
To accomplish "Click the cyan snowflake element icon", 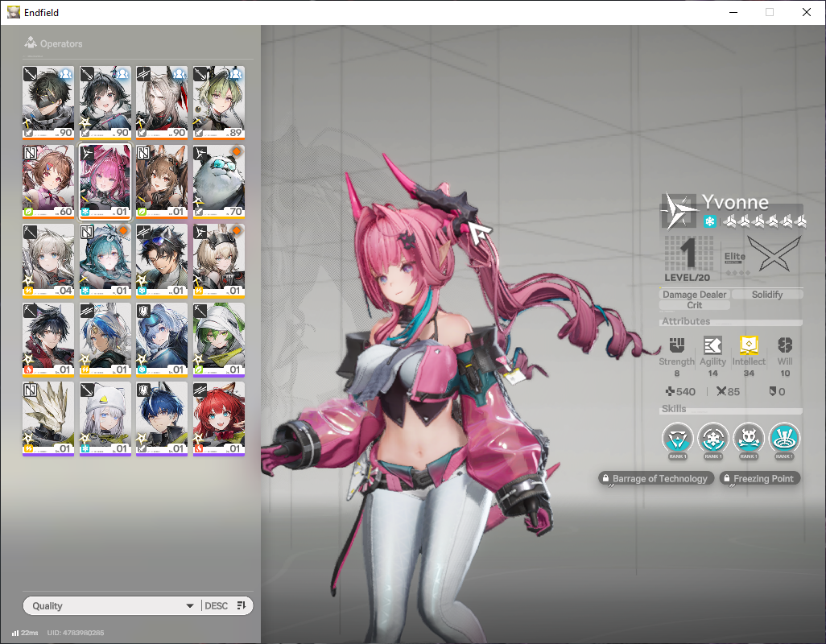I will tap(709, 221).
